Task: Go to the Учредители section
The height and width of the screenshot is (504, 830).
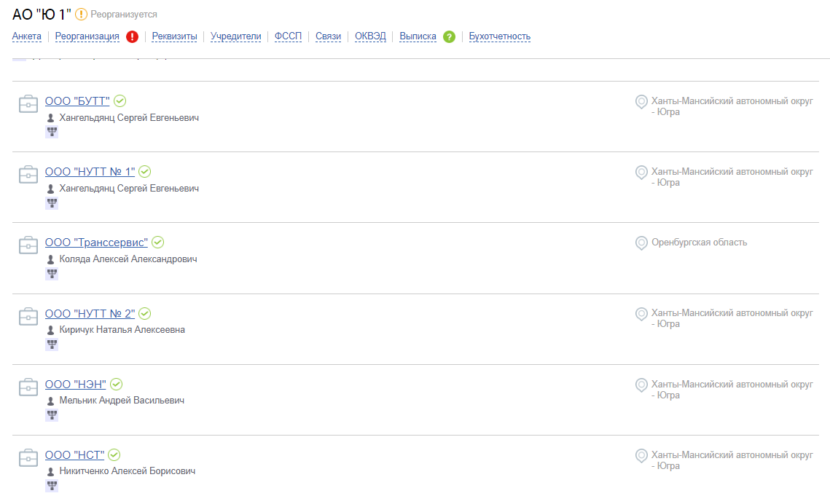Action: pos(235,36)
